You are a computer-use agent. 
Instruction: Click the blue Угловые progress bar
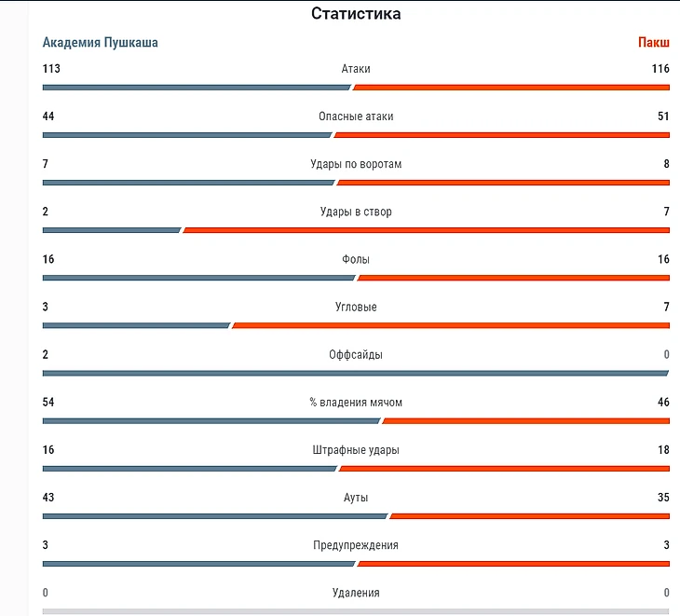tap(136, 326)
